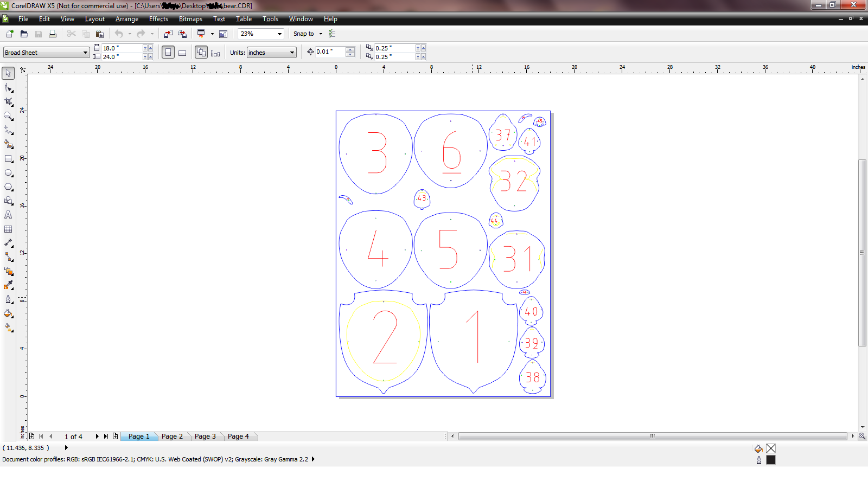Select the Polygon tool
The height and width of the screenshot is (488, 868).
tap(8, 187)
